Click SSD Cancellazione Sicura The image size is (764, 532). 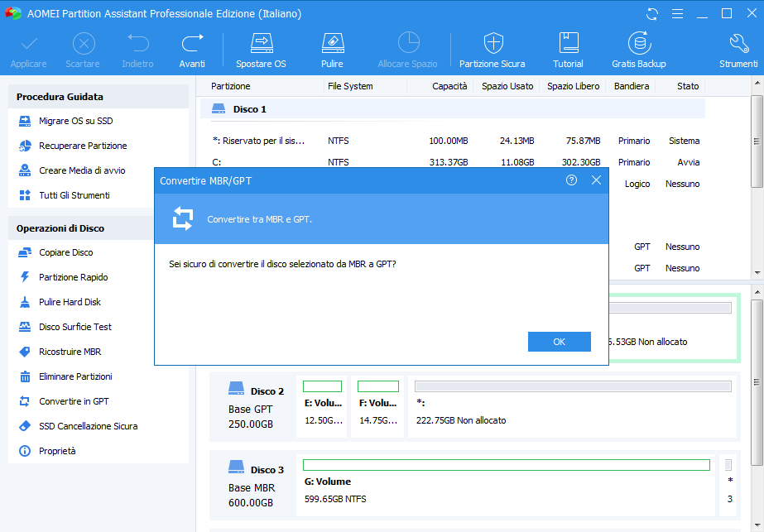click(x=88, y=426)
